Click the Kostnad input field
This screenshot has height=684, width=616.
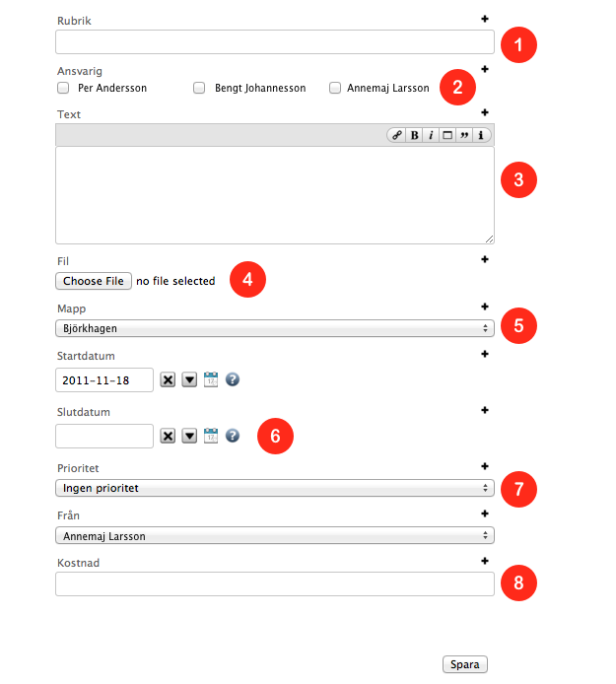coord(274,584)
